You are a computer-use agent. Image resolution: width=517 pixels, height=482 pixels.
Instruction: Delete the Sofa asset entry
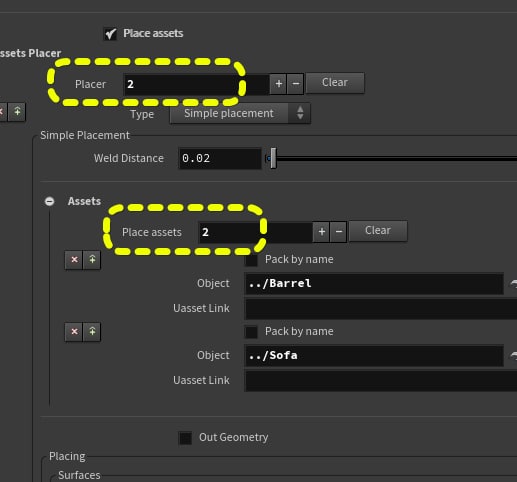click(74, 332)
